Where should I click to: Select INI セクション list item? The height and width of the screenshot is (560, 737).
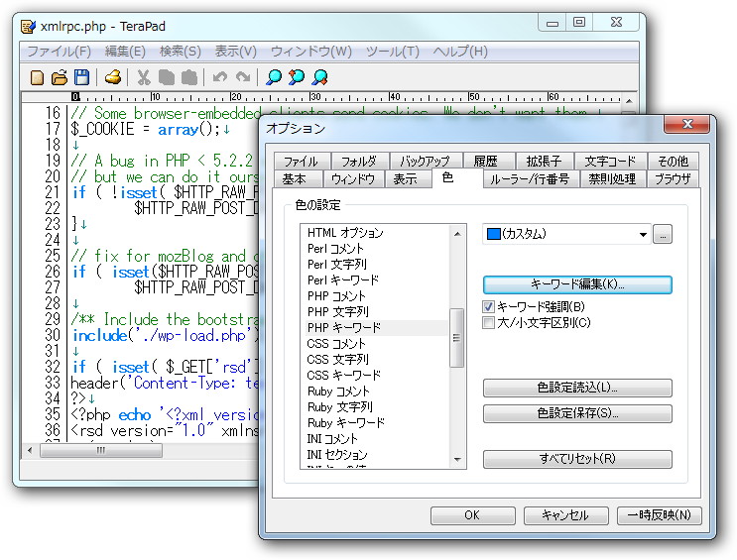[x=337, y=455]
